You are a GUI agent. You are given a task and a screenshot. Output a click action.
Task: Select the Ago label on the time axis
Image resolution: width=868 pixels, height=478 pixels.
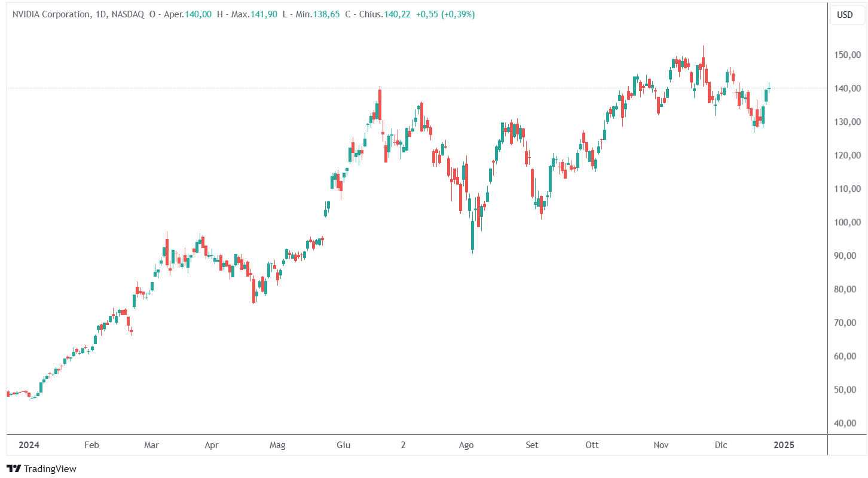pyautogui.click(x=466, y=445)
